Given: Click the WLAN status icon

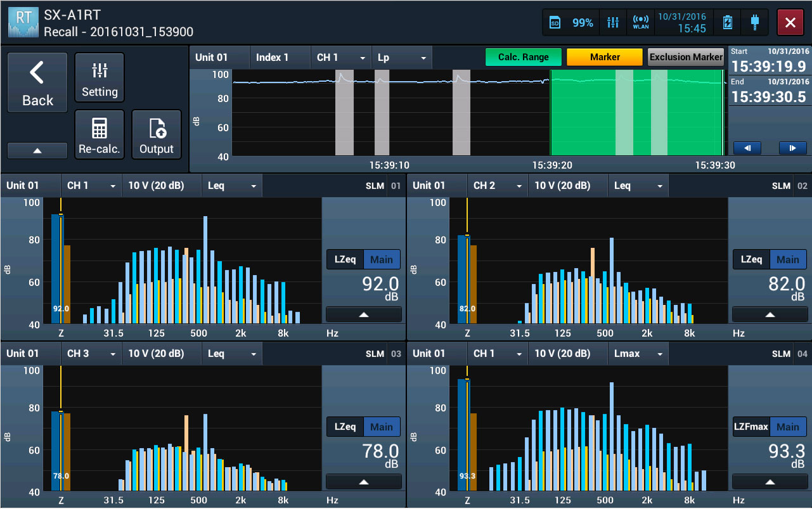Looking at the screenshot, I should pos(641,23).
